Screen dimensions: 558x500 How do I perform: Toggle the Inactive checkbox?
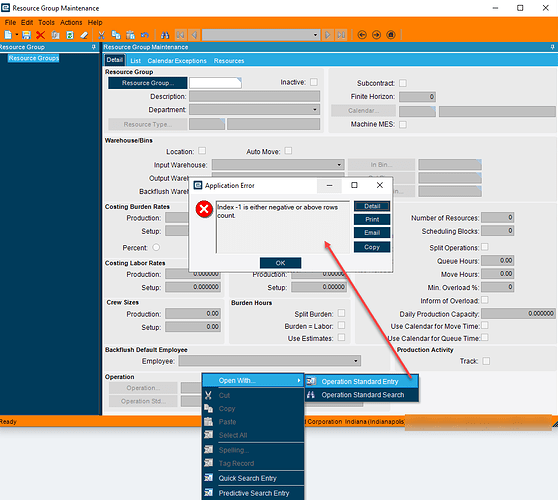(x=314, y=82)
